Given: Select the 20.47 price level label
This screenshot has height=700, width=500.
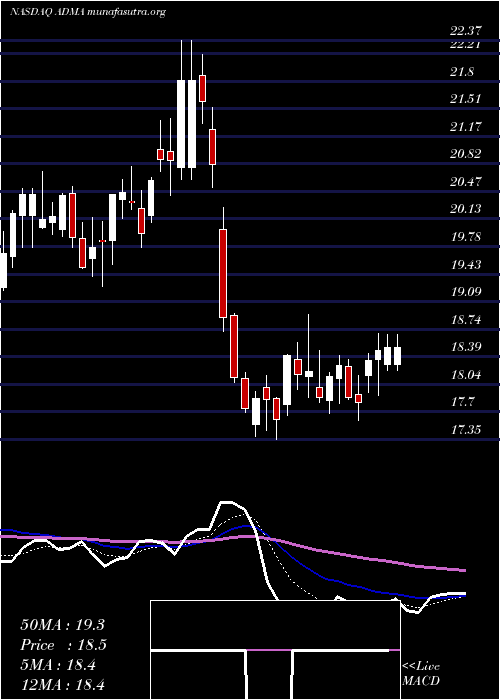Looking at the screenshot, I should pos(466,182).
